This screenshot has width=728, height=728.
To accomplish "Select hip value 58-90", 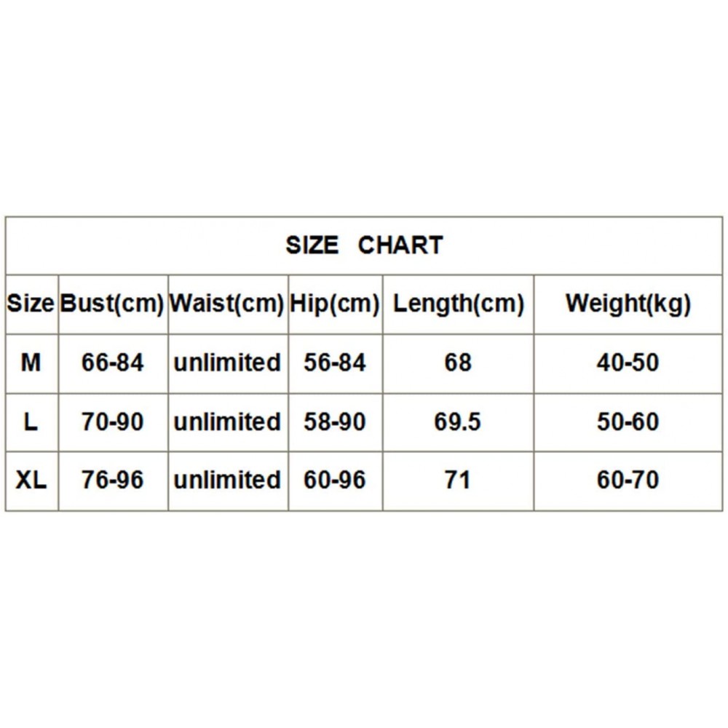I will (335, 422).
